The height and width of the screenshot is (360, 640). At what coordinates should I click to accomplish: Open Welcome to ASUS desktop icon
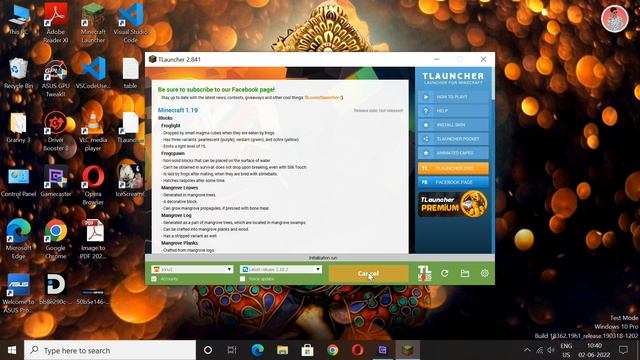click(x=18, y=293)
